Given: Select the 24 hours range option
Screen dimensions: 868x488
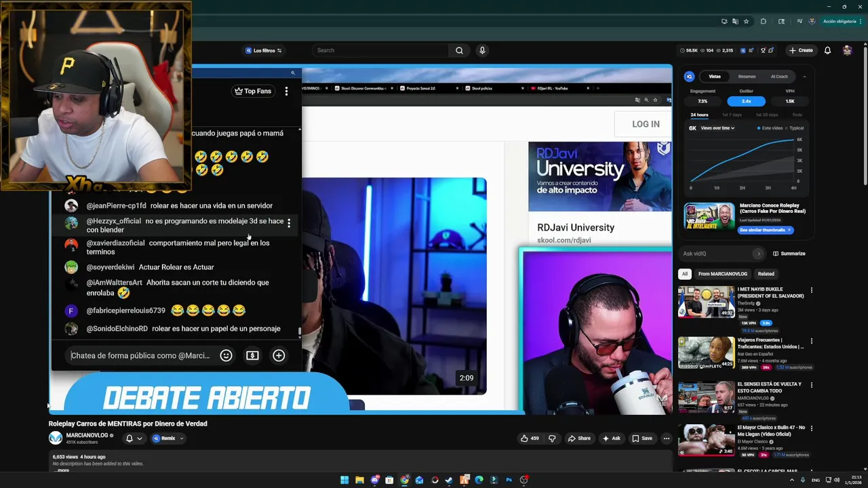Looking at the screenshot, I should click(x=699, y=115).
